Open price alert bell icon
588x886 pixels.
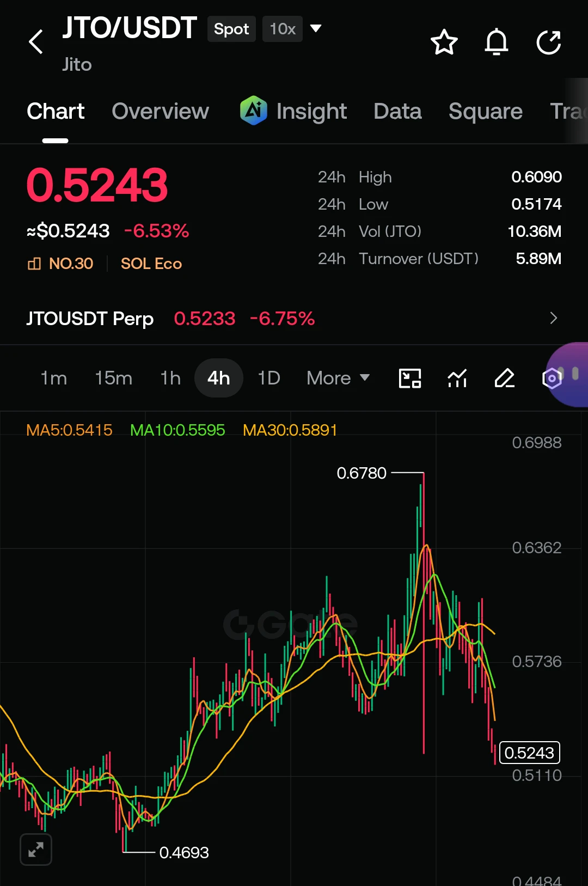(x=497, y=42)
